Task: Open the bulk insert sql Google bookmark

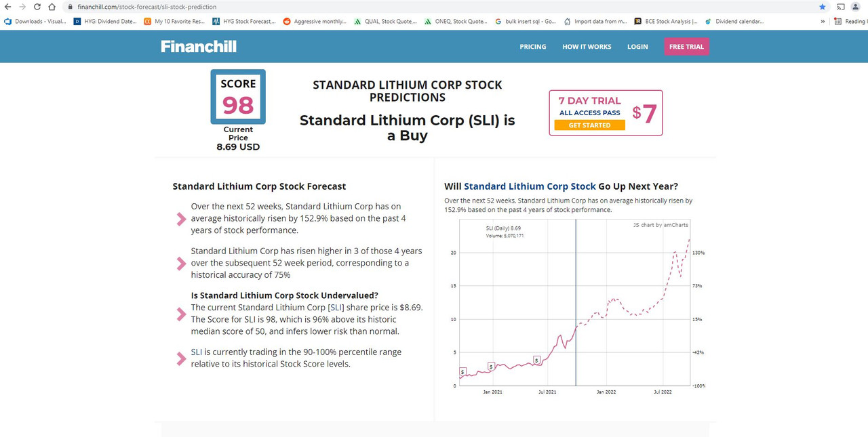Action: [x=526, y=21]
